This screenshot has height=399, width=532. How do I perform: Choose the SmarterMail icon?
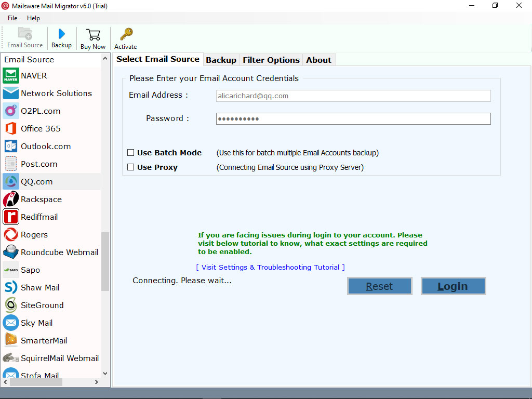coord(11,340)
